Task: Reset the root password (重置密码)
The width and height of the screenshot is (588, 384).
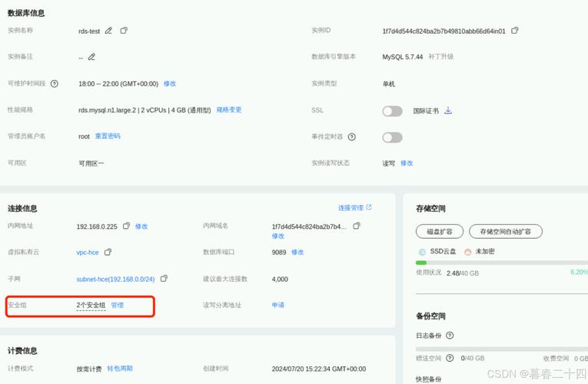Action: pyautogui.click(x=108, y=136)
